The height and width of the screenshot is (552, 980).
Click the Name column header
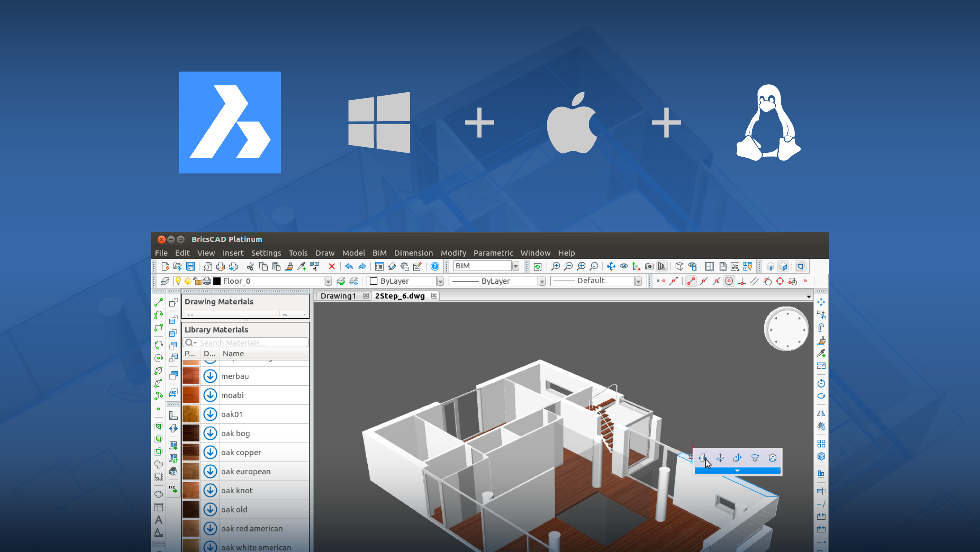pyautogui.click(x=233, y=353)
